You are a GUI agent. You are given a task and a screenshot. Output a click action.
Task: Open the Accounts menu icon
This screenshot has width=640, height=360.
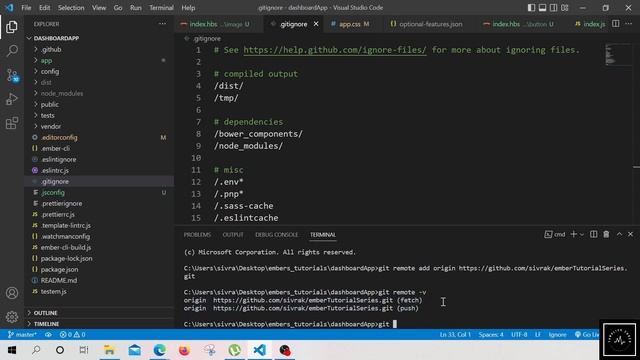point(12,293)
